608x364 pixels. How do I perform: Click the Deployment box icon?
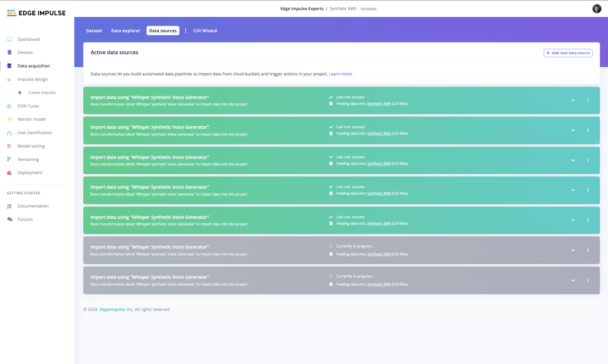click(9, 173)
